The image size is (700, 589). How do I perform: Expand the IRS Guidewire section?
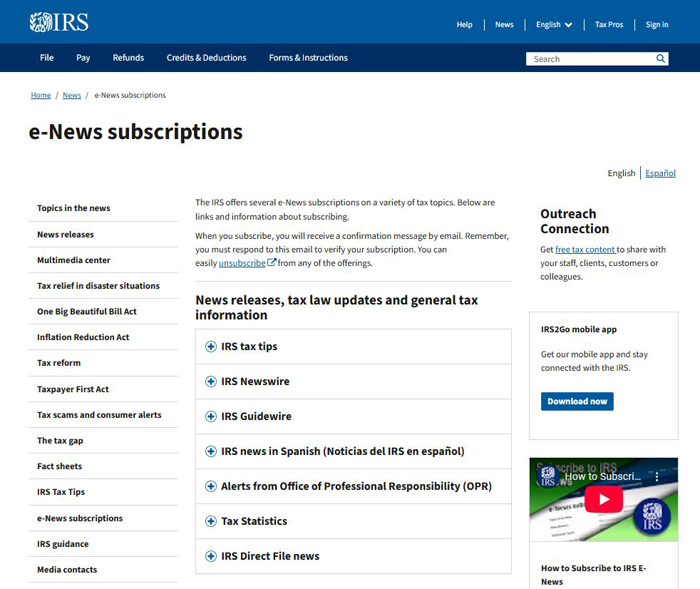353,416
